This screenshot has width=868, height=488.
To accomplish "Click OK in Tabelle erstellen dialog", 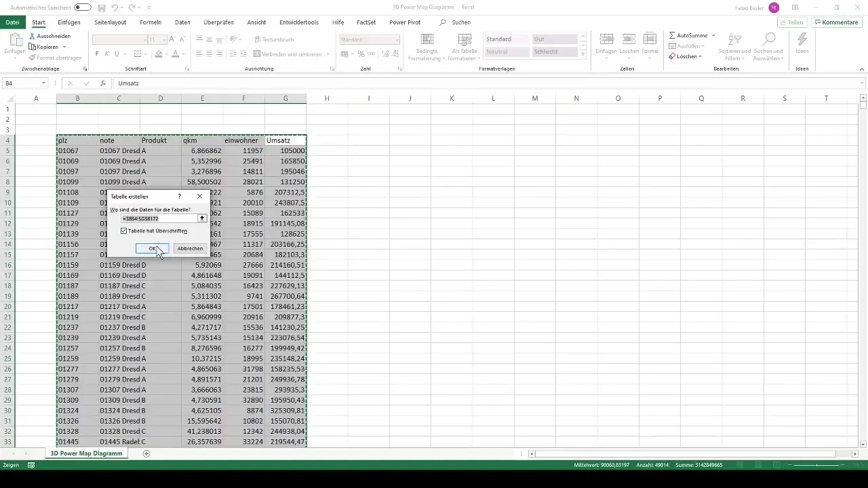I will click(x=152, y=249).
